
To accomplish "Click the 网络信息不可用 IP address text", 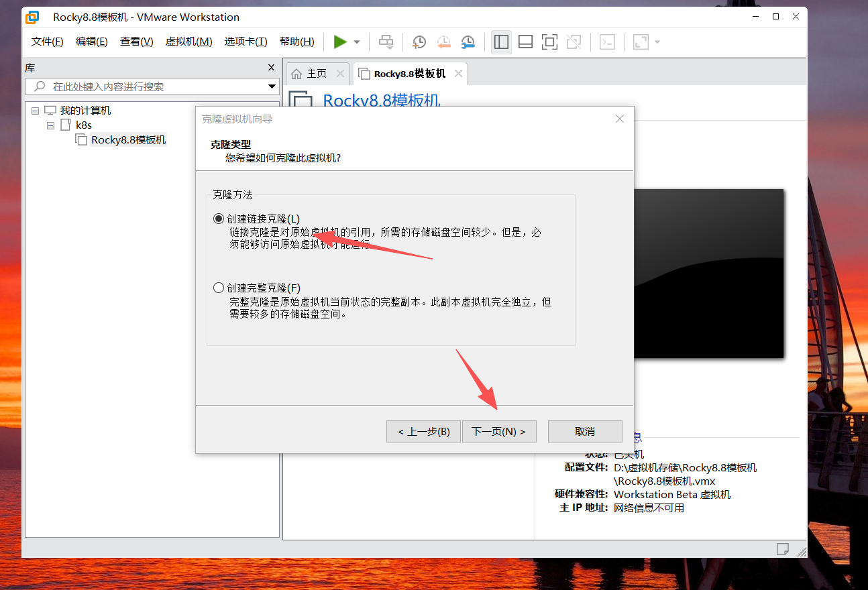I will coord(649,508).
